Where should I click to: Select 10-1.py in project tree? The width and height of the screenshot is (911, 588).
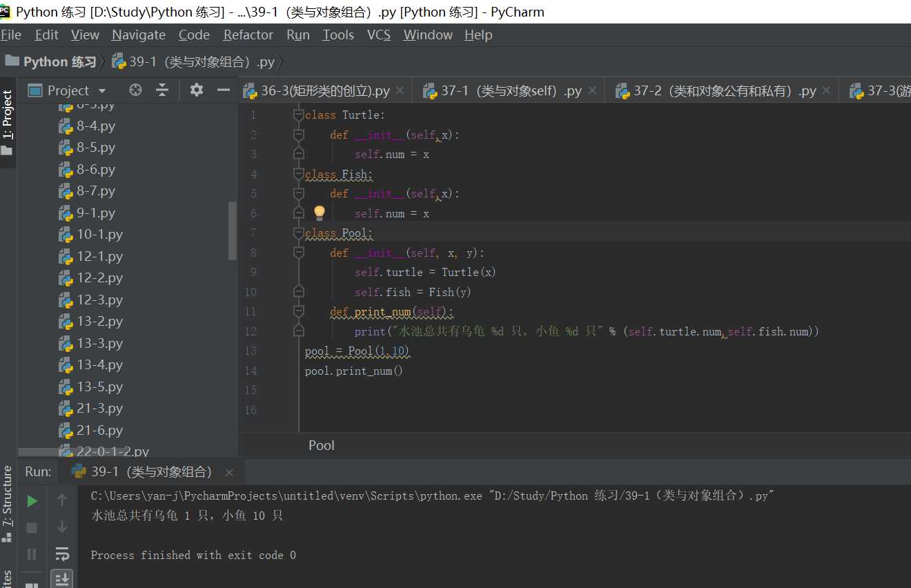tap(90, 234)
